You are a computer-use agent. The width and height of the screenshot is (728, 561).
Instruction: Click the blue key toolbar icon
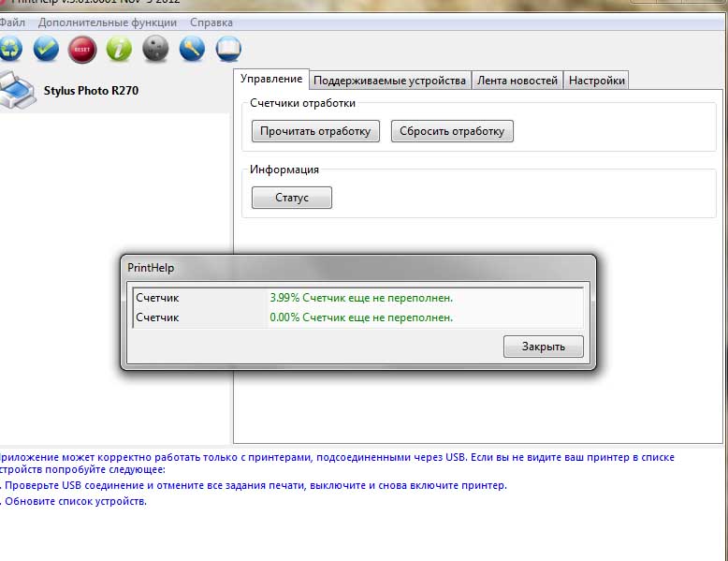(x=192, y=49)
